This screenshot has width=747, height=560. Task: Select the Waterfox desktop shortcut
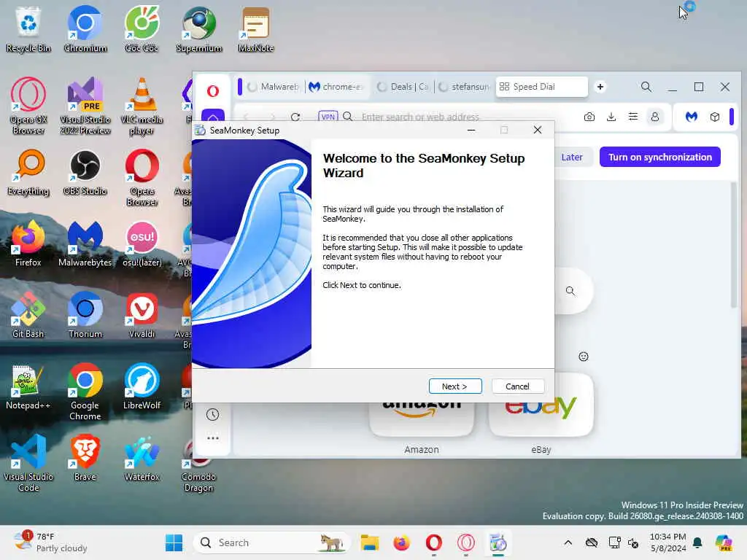(142, 458)
